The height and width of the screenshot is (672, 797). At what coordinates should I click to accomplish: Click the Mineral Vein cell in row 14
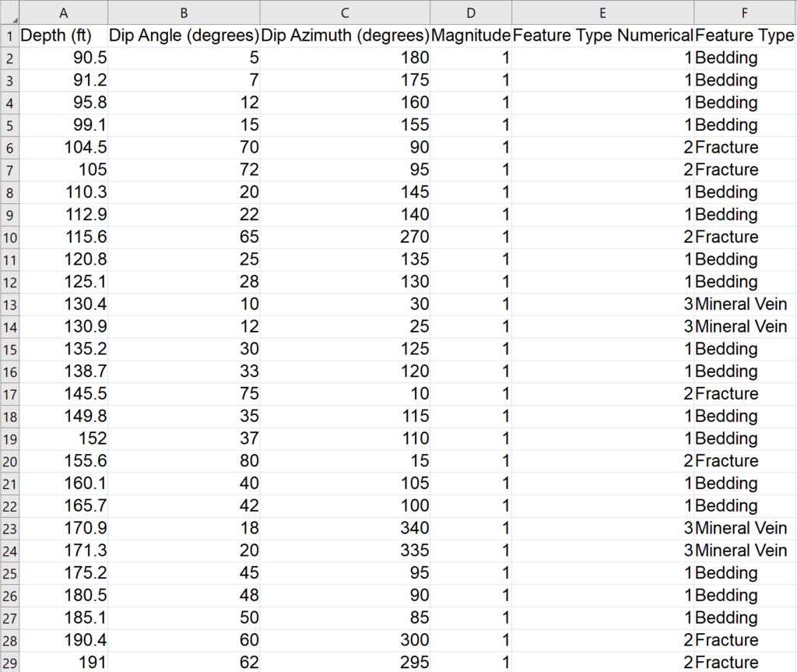coord(741,326)
